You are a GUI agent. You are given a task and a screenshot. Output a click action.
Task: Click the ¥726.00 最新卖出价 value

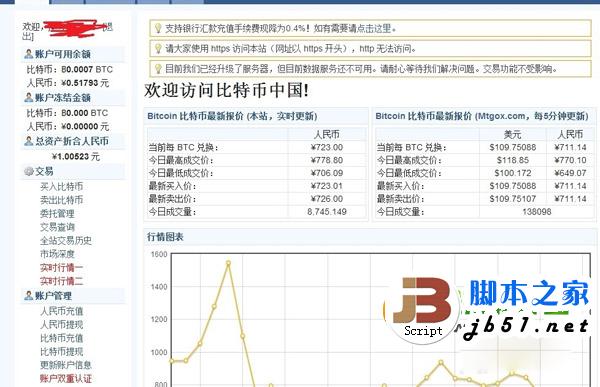[327, 199]
